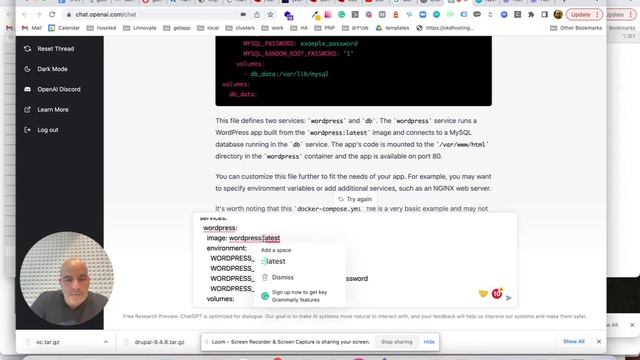Screen dimensions: 640x360
Task: Go forward using the browser forward arrow
Action: (x=38, y=14)
